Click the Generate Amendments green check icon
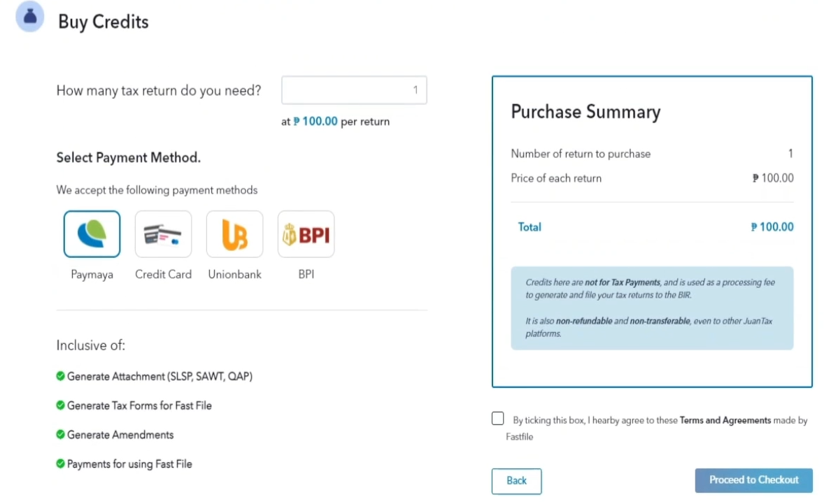The height and width of the screenshot is (504, 831). click(61, 435)
